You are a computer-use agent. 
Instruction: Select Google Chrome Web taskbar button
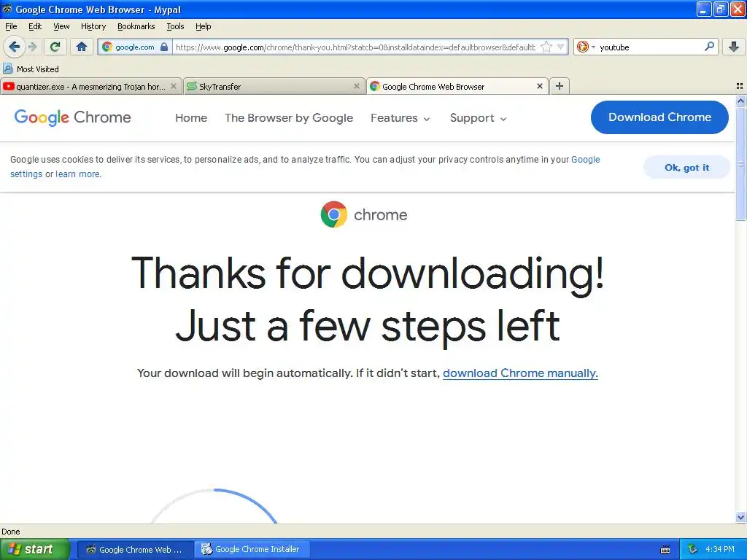tap(135, 550)
